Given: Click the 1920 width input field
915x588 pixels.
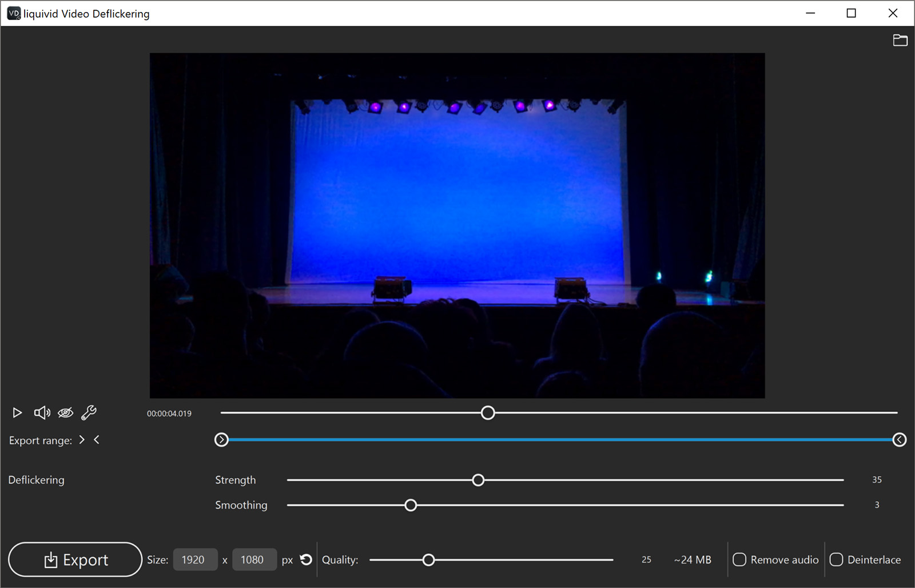Looking at the screenshot, I should click(195, 559).
